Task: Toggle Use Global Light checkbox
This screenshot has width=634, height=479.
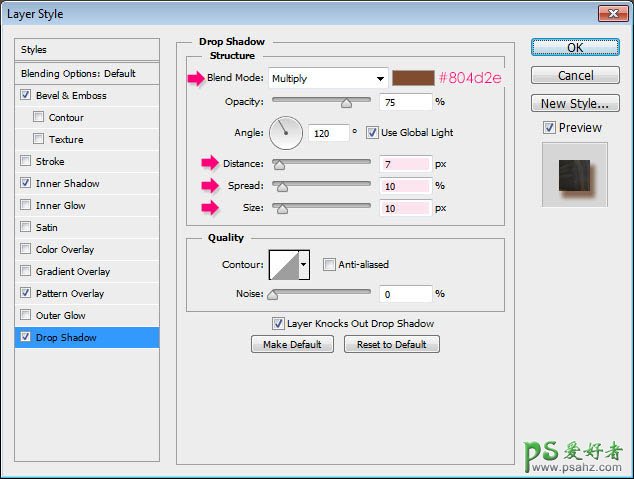Action: (x=372, y=133)
